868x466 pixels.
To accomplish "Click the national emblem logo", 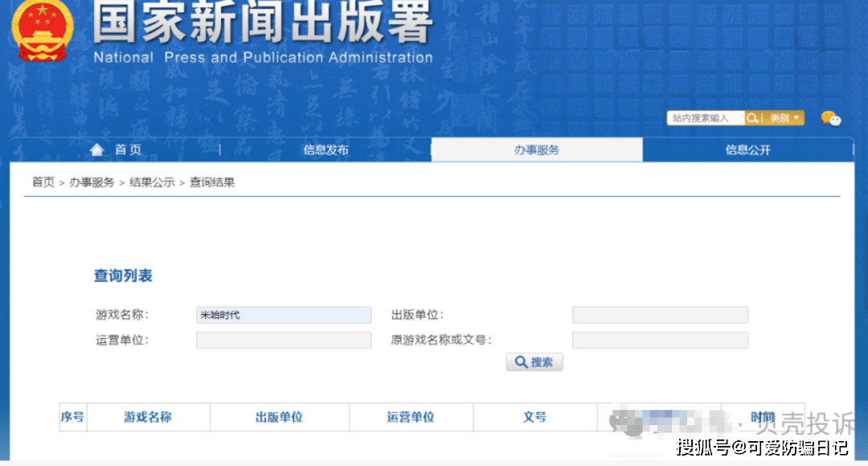I will click(x=42, y=31).
